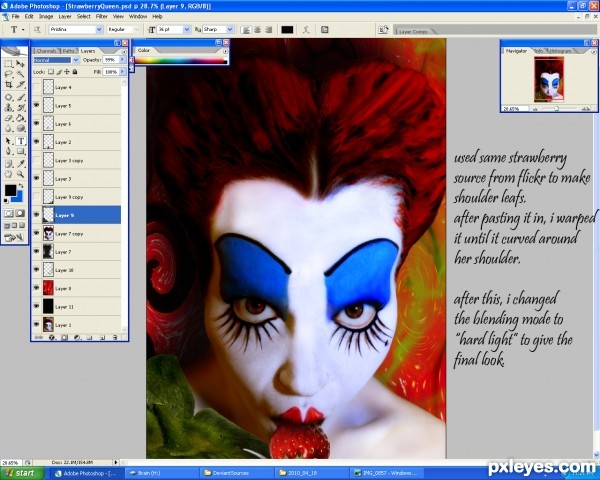Hide Layer 7 copy visibility eye
The image size is (600, 480).
pos(36,233)
